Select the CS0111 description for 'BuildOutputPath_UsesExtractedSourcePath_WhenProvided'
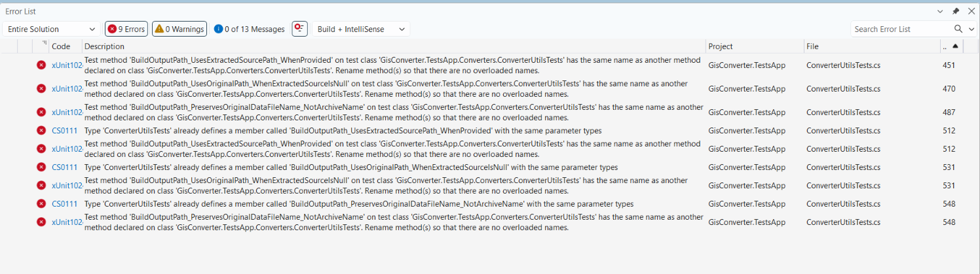 (343, 131)
